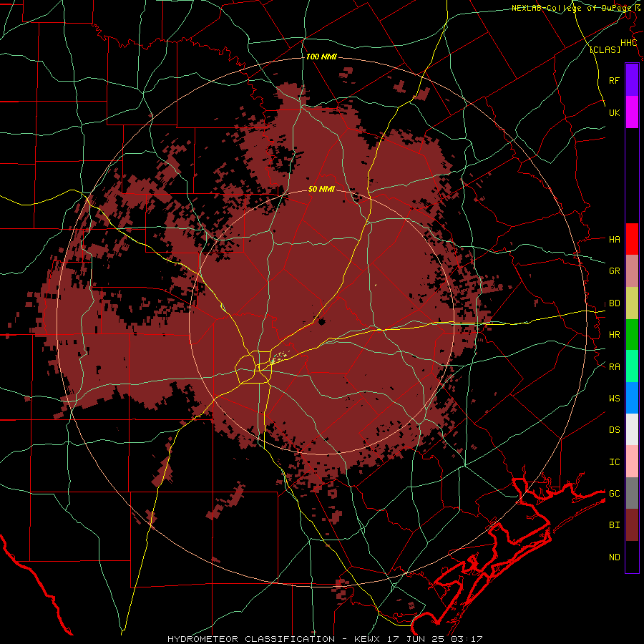Screen dimensions: 644x644
Task: Click the HR legend label
Action: 614,335
